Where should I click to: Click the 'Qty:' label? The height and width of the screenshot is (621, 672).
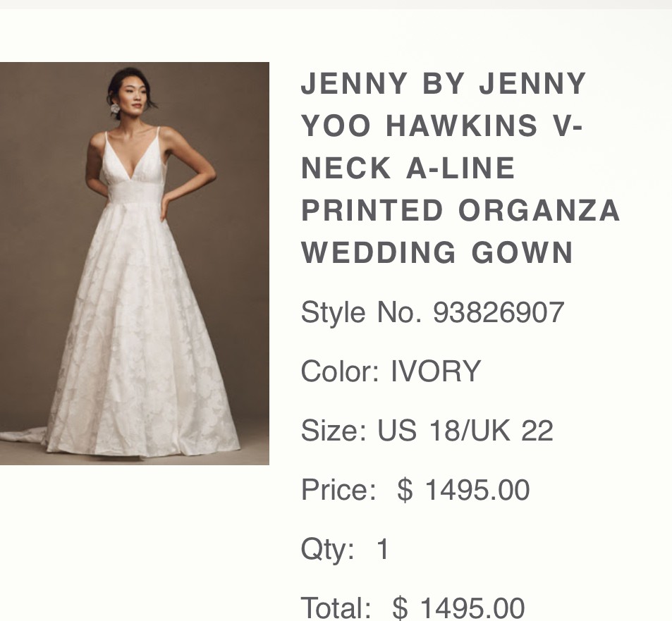[328, 550]
